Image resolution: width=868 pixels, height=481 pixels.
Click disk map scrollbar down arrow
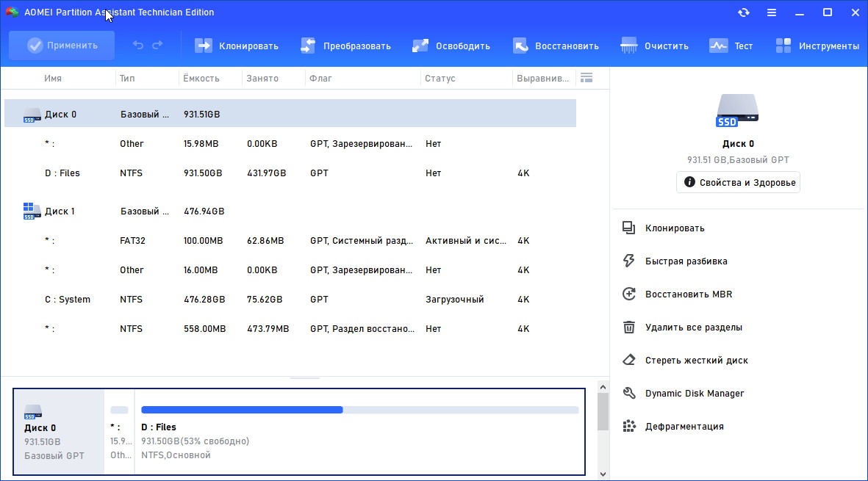click(603, 474)
